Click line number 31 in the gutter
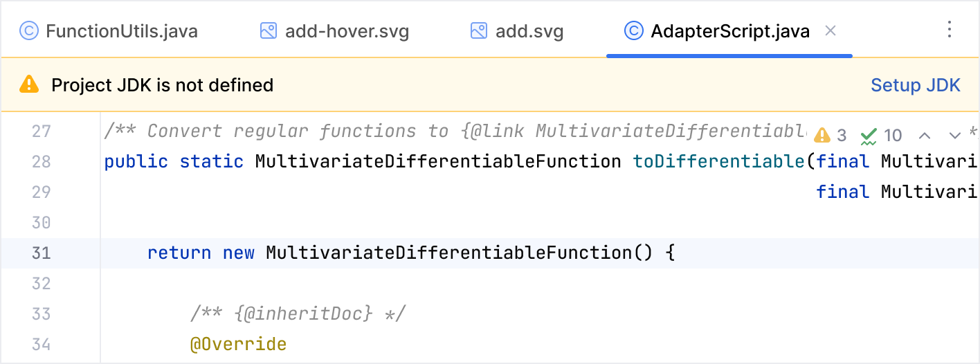This screenshot has height=364, width=980. click(x=42, y=253)
